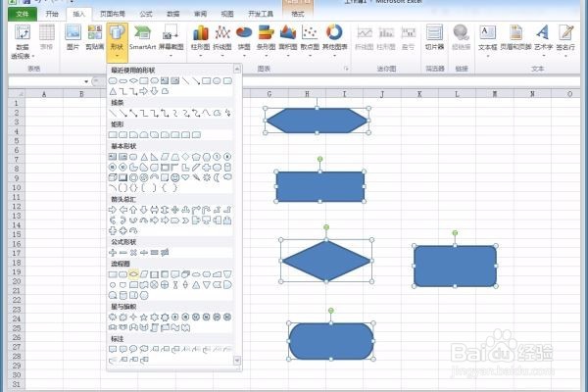Open header and footer (页眉和页脚)
Viewport: 588px width, 392px height.
point(515,37)
